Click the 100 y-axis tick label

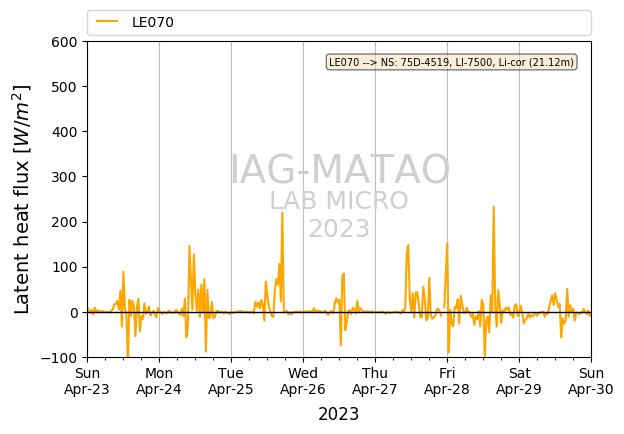(64, 267)
